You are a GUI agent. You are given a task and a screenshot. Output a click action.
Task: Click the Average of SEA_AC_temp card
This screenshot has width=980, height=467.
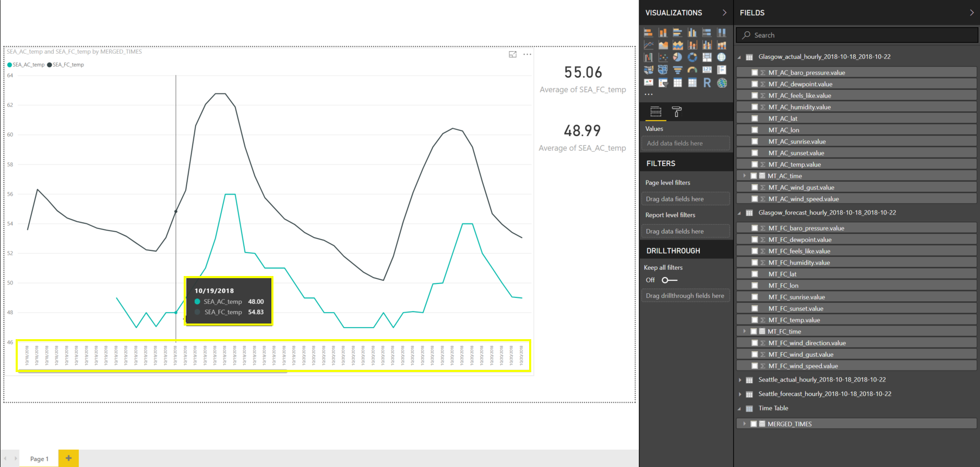[x=582, y=137]
